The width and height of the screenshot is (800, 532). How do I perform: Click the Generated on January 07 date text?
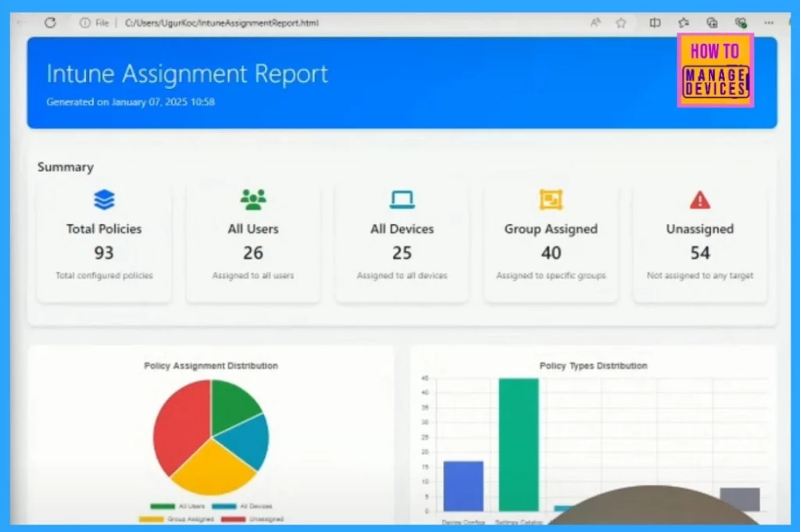tap(130, 102)
